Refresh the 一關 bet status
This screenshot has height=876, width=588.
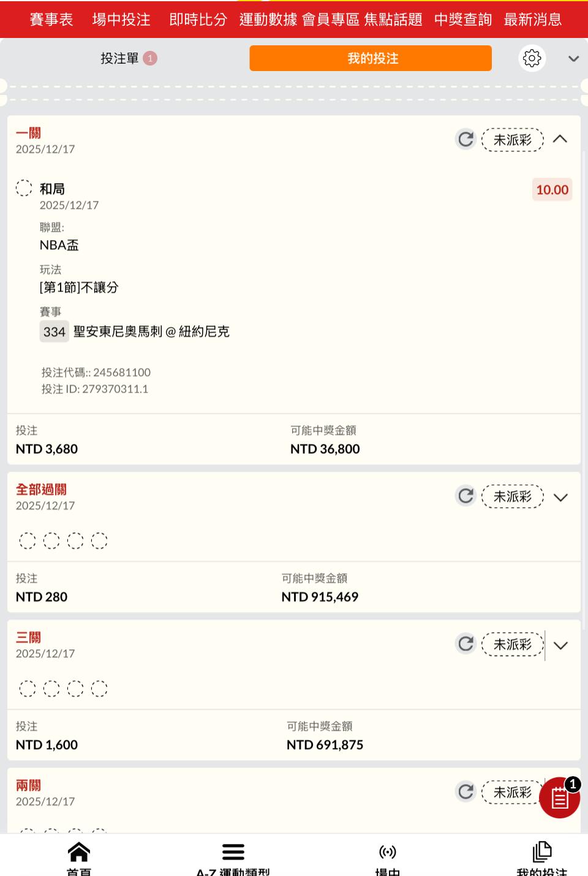[466, 139]
